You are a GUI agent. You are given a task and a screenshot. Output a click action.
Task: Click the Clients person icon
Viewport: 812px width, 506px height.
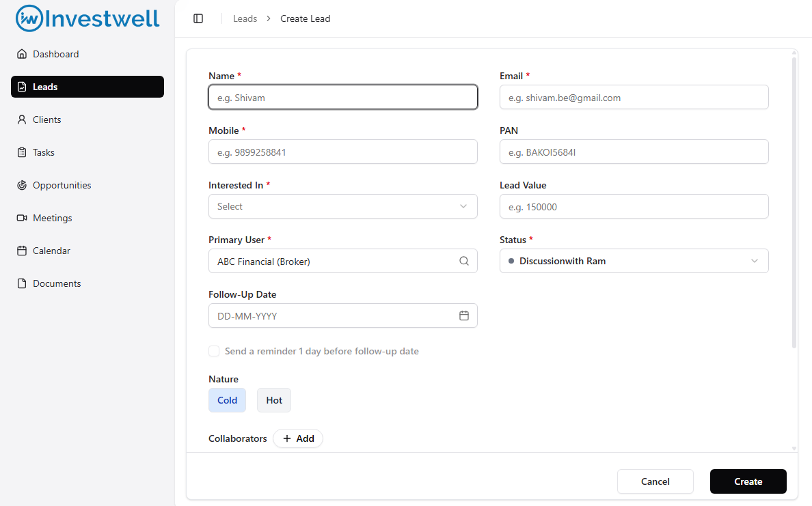22,120
